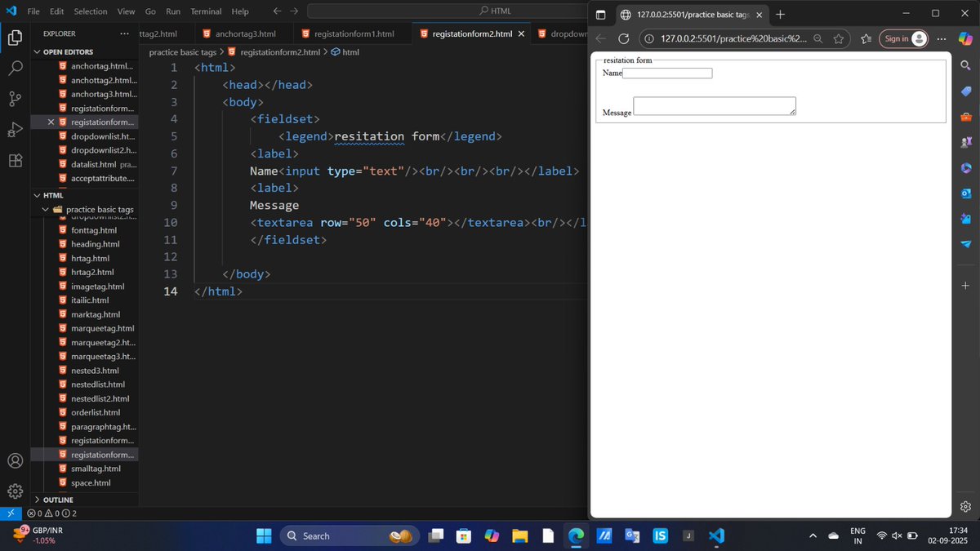Open a new tab in Edge
980x551 pixels.
[x=780, y=15]
